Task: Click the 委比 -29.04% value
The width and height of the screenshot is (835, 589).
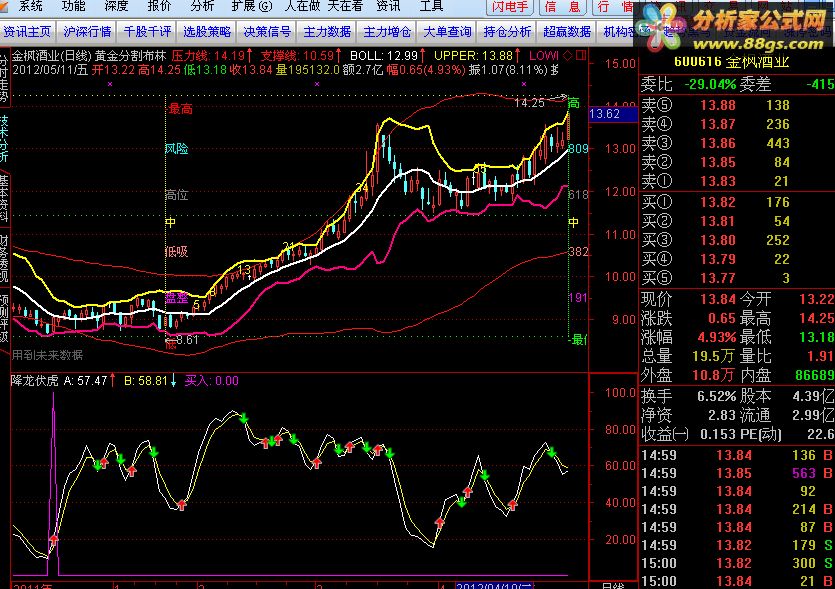Action: pos(710,85)
